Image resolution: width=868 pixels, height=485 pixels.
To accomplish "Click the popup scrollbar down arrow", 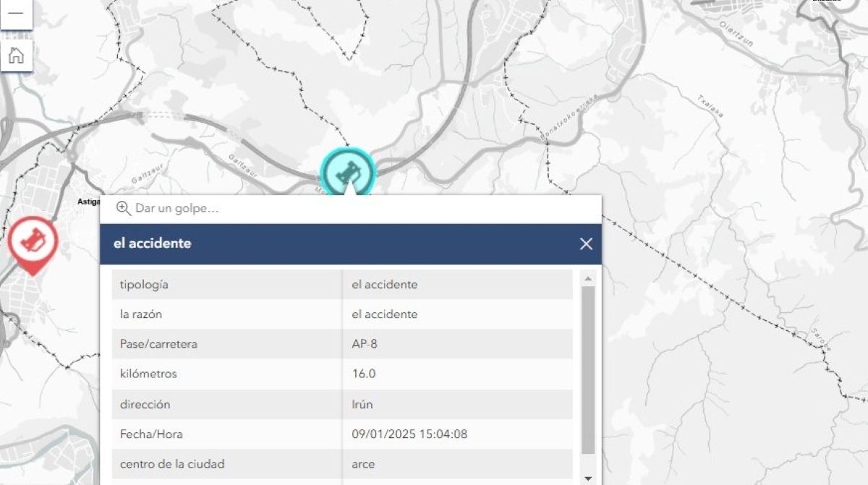I will tap(588, 478).
